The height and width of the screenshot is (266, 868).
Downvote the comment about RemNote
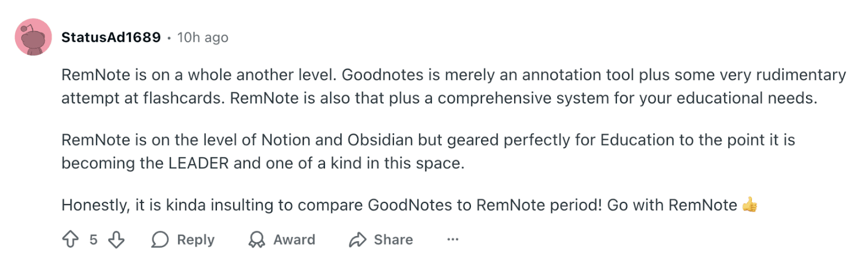pos(116,239)
